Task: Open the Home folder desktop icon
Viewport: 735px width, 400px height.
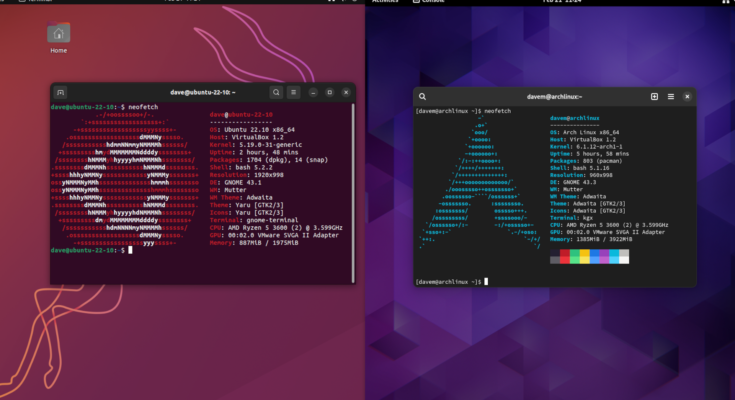Action: point(59,36)
